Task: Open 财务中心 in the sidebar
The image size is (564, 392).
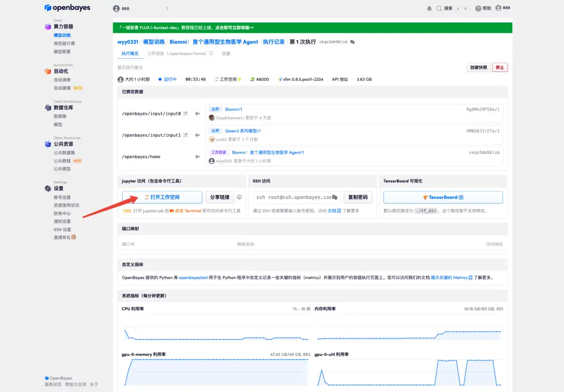Action: tap(62, 213)
